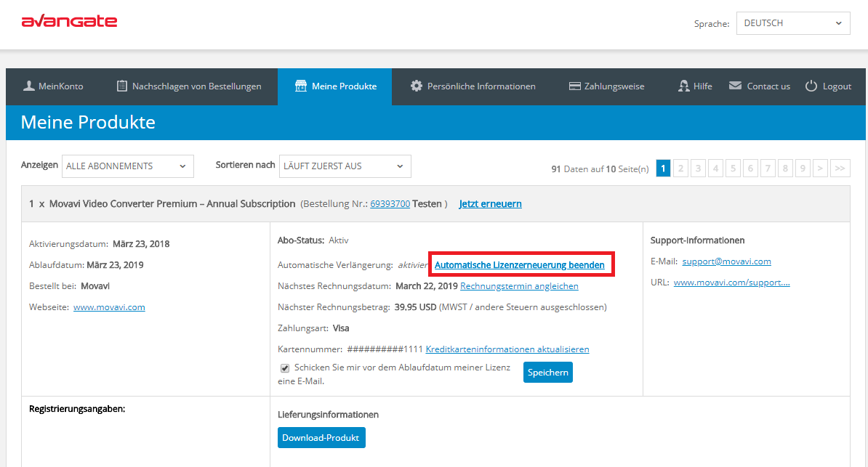Go to Zahlungsweise menu item
This screenshot has height=467, width=868.
coord(607,86)
